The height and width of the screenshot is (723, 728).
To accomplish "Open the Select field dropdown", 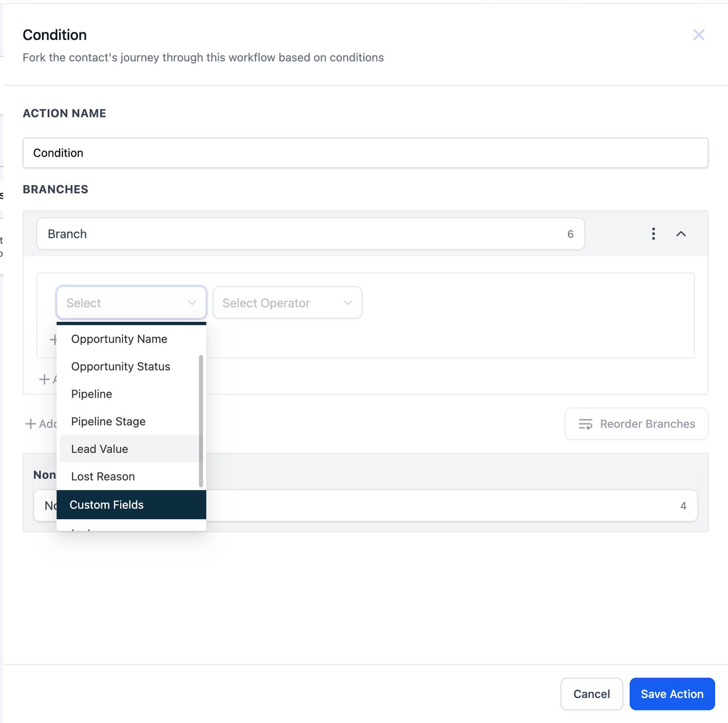I will (x=131, y=303).
